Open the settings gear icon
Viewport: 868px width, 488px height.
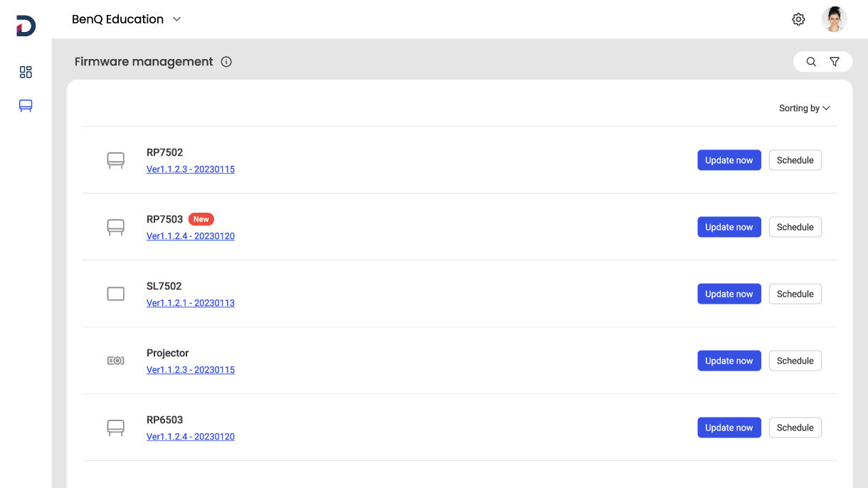(x=798, y=20)
